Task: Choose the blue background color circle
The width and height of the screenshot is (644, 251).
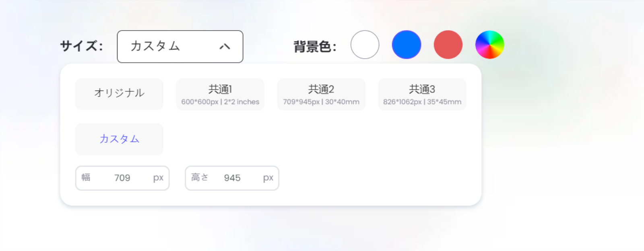Action: (407, 45)
